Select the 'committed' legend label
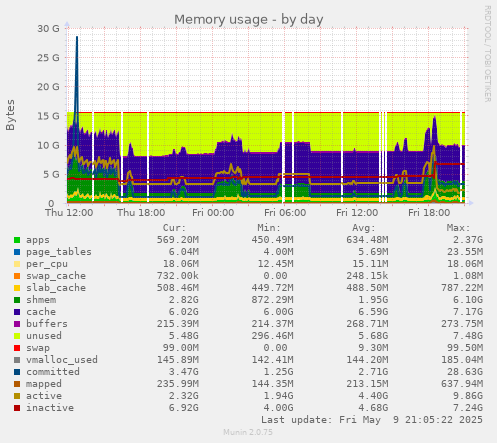 tap(53, 372)
